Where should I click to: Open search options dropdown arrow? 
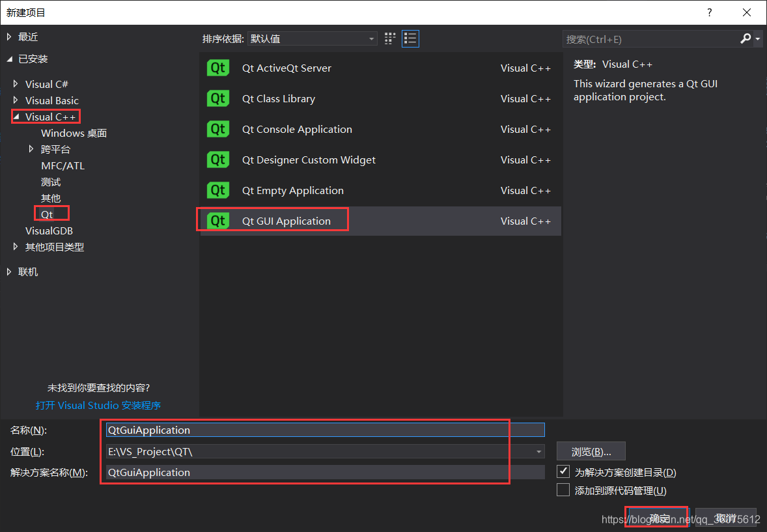[x=758, y=38]
